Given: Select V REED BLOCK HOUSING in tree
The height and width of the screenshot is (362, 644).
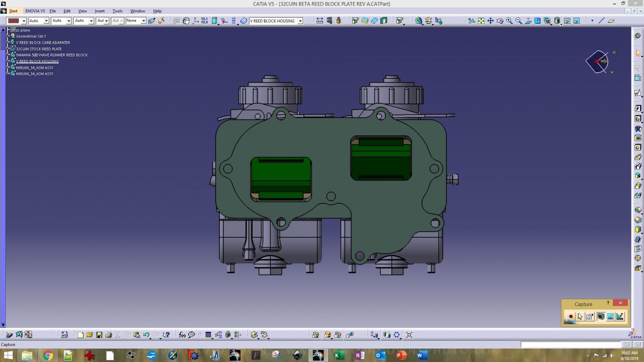Looking at the screenshot, I should coord(37,61).
